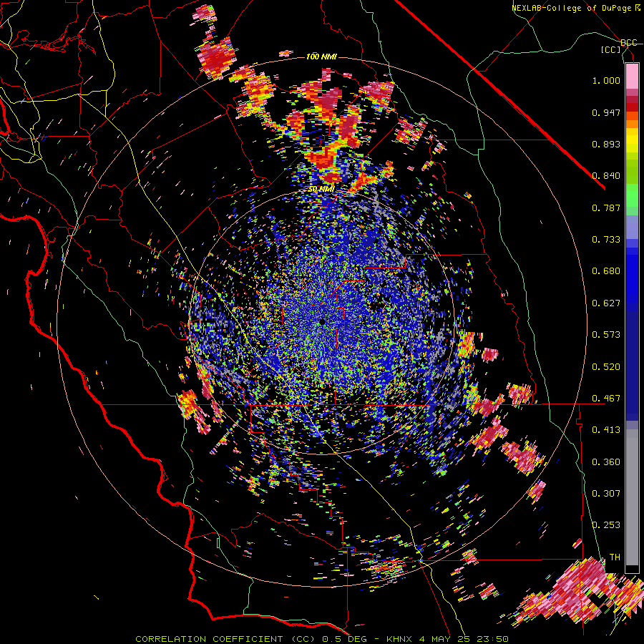
Task: Click the 0.733 color scale value
Action: (x=606, y=240)
